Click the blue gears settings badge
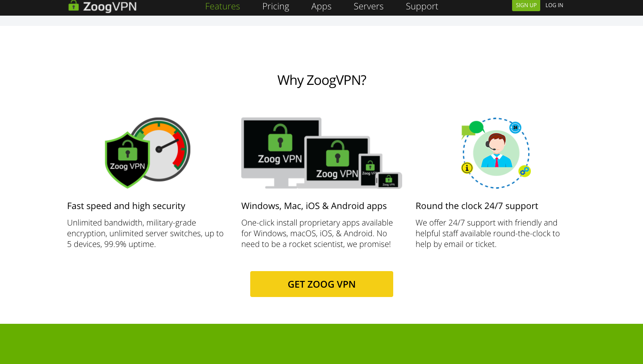 tap(525, 171)
